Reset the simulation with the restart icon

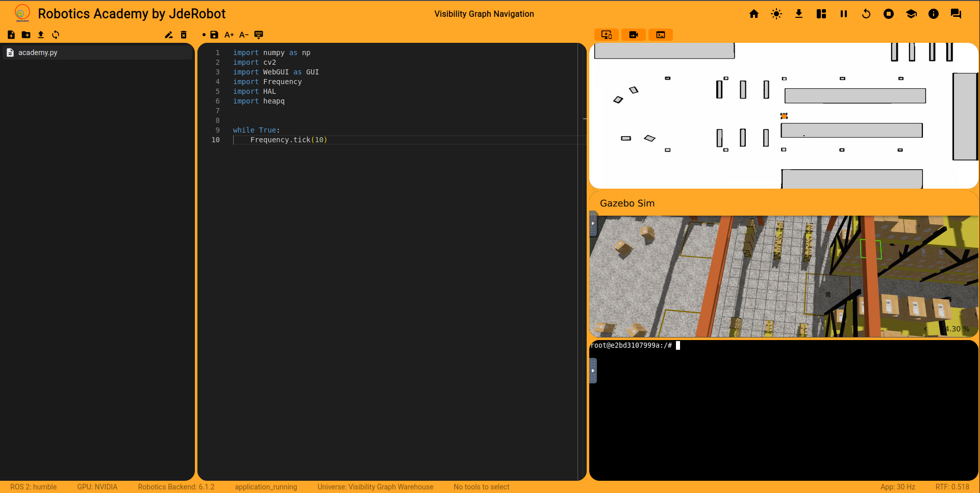(866, 14)
